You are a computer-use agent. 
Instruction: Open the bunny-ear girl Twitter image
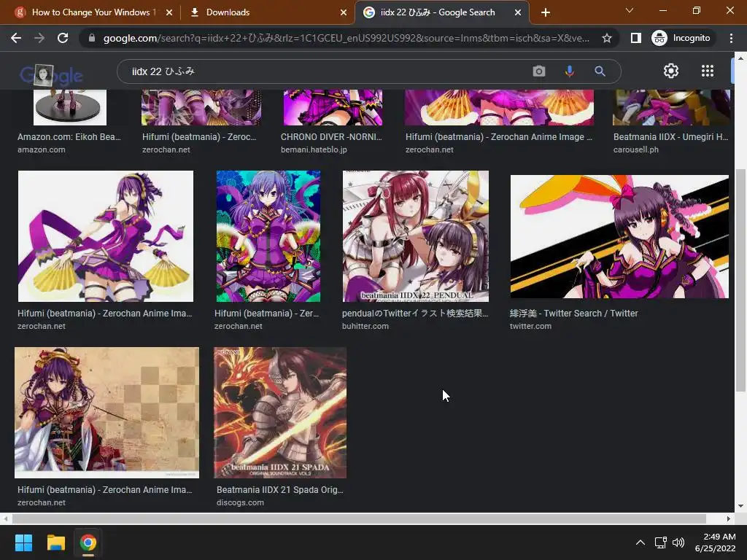point(619,236)
